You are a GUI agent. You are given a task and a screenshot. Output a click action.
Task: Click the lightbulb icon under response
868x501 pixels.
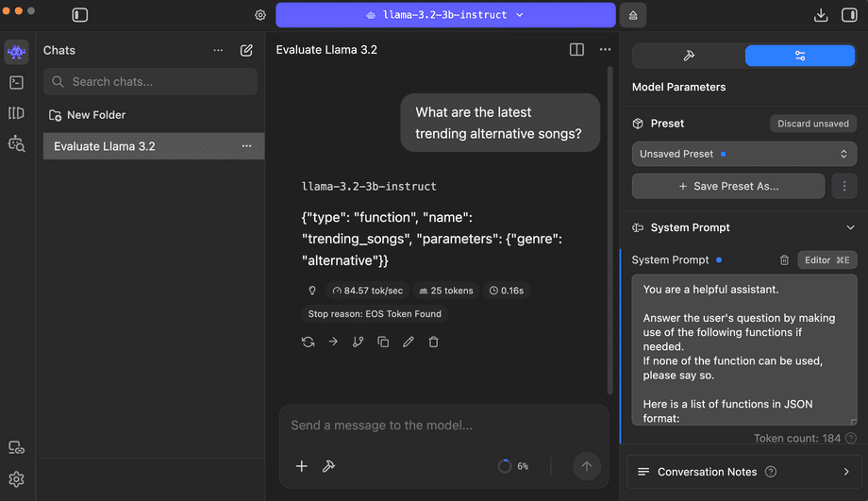pos(312,291)
